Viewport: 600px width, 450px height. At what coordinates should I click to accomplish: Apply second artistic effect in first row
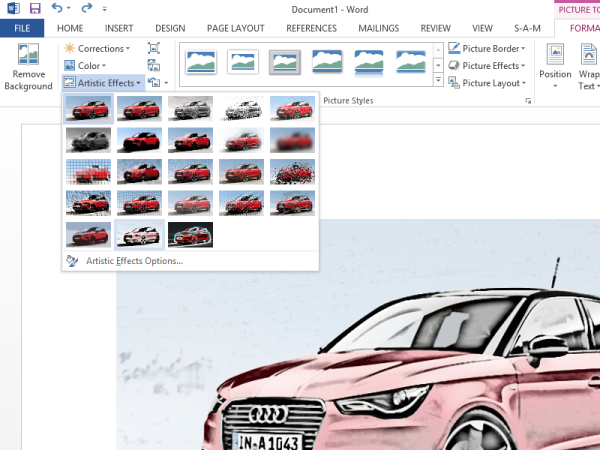(x=139, y=109)
